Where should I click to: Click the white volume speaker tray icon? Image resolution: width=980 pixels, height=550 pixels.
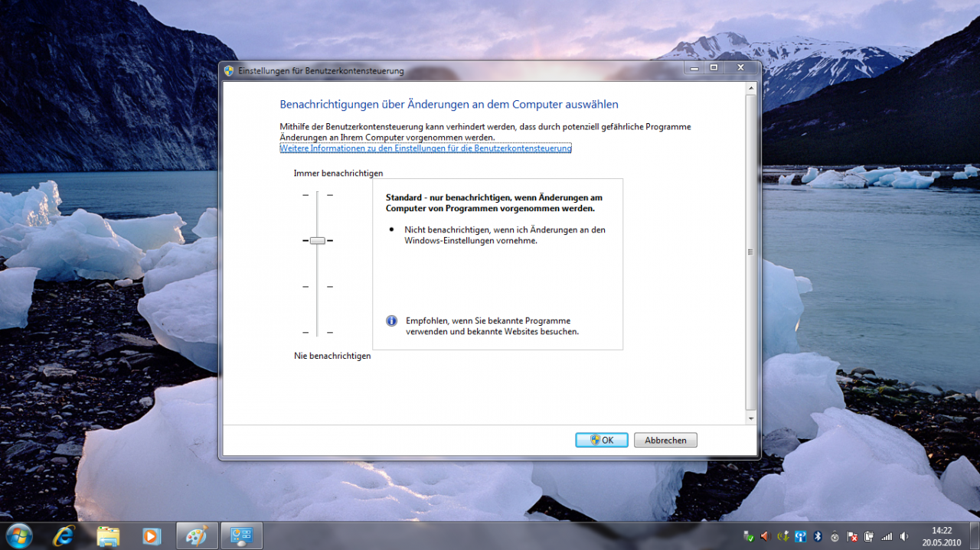click(904, 536)
